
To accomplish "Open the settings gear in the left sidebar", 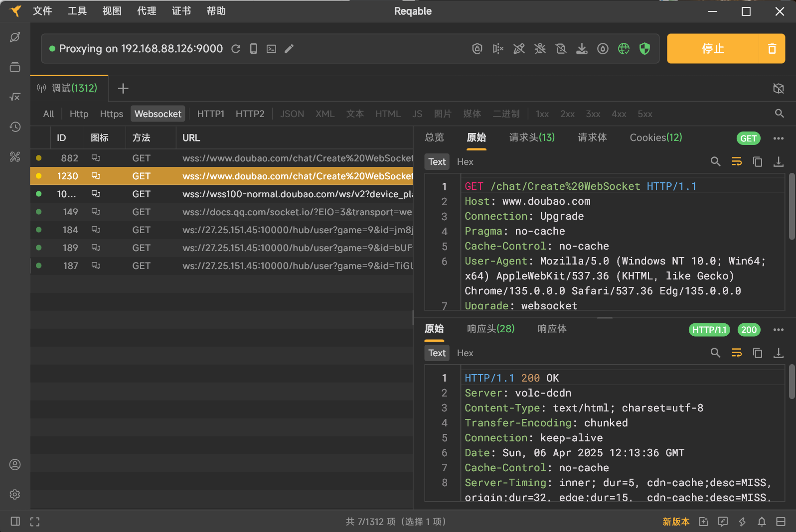I will (x=15, y=494).
